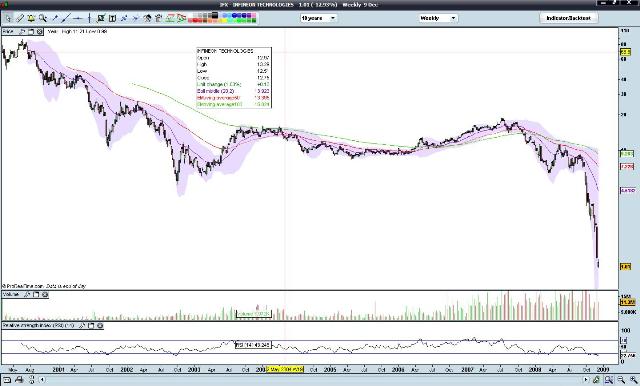Click the blue zoom fit magnifier icon

pos(609,380)
